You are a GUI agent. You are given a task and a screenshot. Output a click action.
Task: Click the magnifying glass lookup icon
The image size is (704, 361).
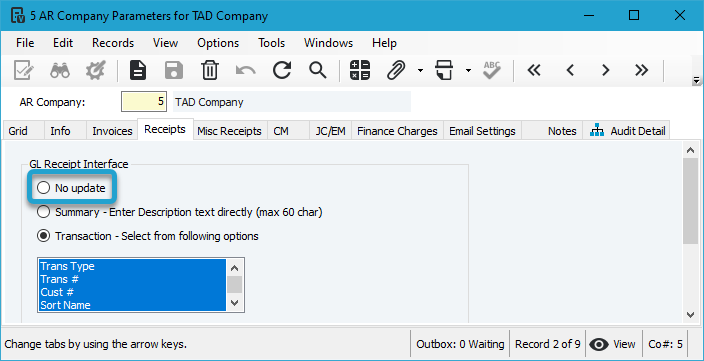pyautogui.click(x=317, y=70)
